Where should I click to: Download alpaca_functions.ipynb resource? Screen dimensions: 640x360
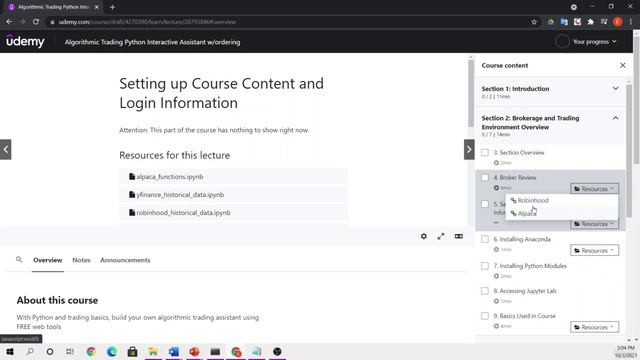click(x=233, y=177)
